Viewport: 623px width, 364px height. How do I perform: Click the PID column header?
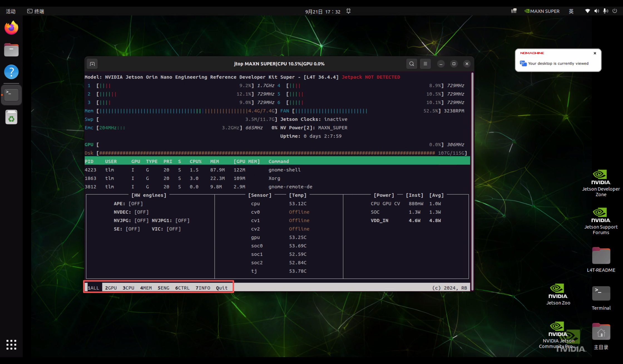pyautogui.click(x=89, y=161)
